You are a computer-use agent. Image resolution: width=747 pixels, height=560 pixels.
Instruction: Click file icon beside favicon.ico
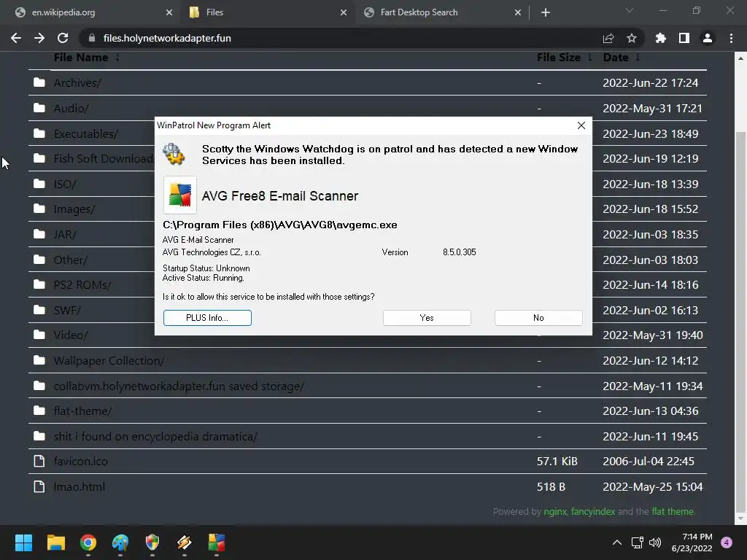[39, 461]
